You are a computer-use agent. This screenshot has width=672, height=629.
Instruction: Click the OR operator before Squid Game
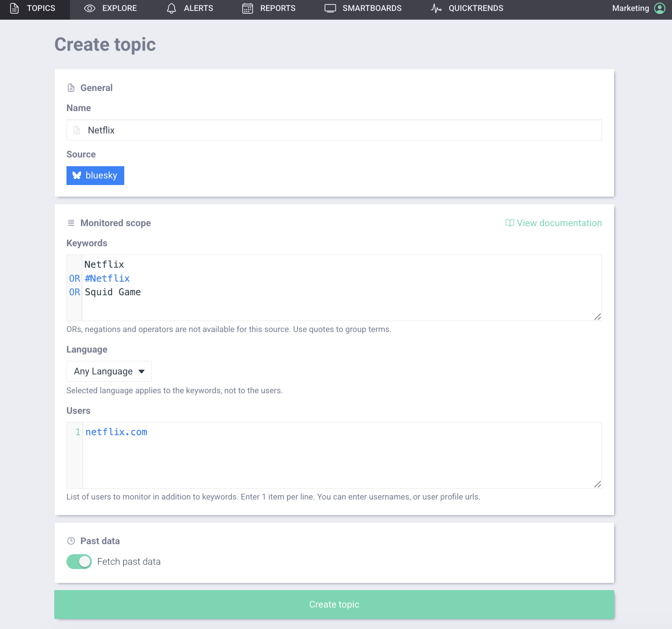[75, 292]
